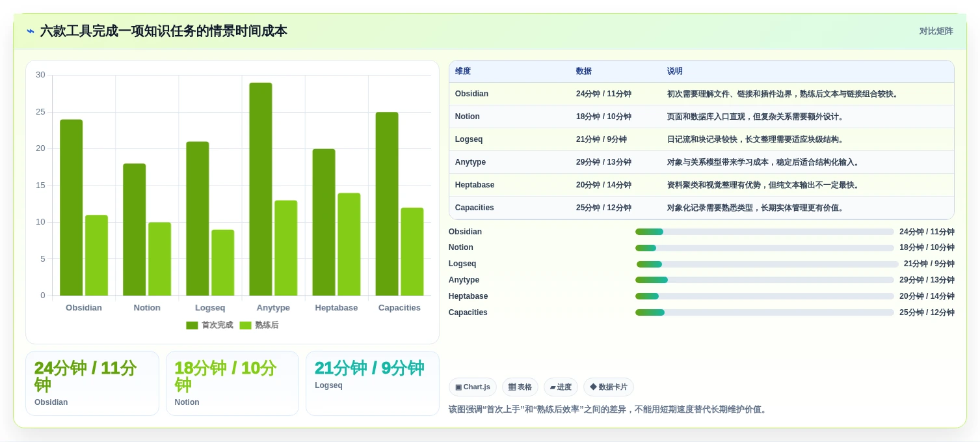The width and height of the screenshot is (980, 442).
Task: Click the 维度 column header
Action: click(x=463, y=72)
